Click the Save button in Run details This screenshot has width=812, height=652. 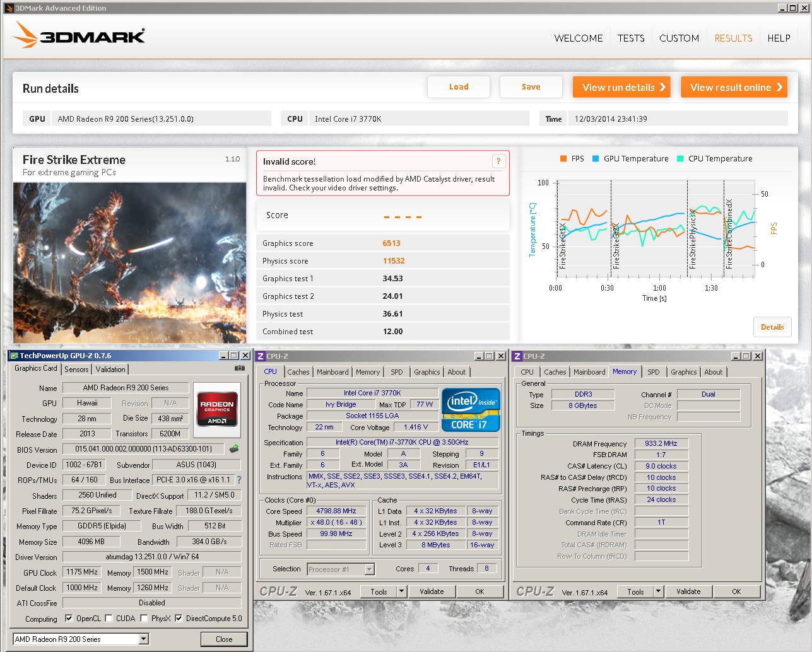coord(531,87)
